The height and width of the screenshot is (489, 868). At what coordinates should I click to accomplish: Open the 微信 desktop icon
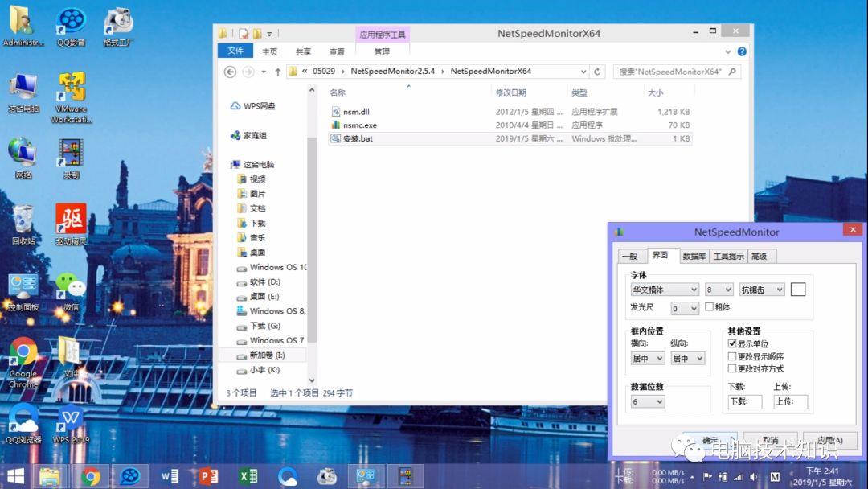point(71,291)
